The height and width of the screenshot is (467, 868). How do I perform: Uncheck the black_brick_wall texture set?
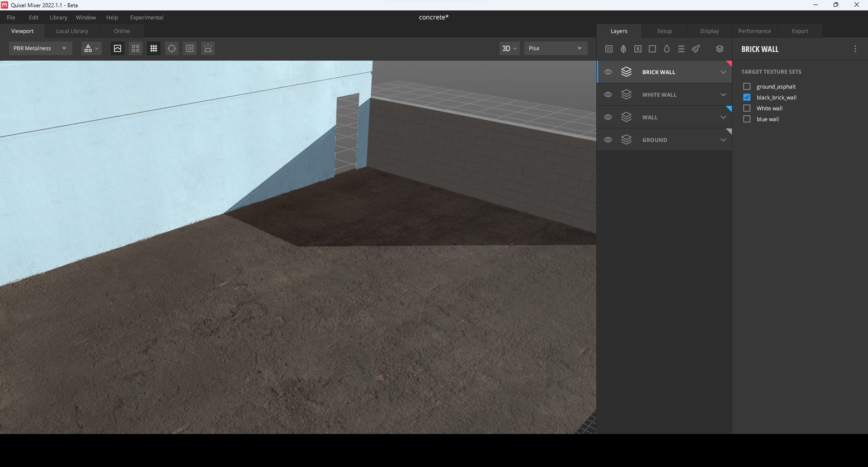747,97
